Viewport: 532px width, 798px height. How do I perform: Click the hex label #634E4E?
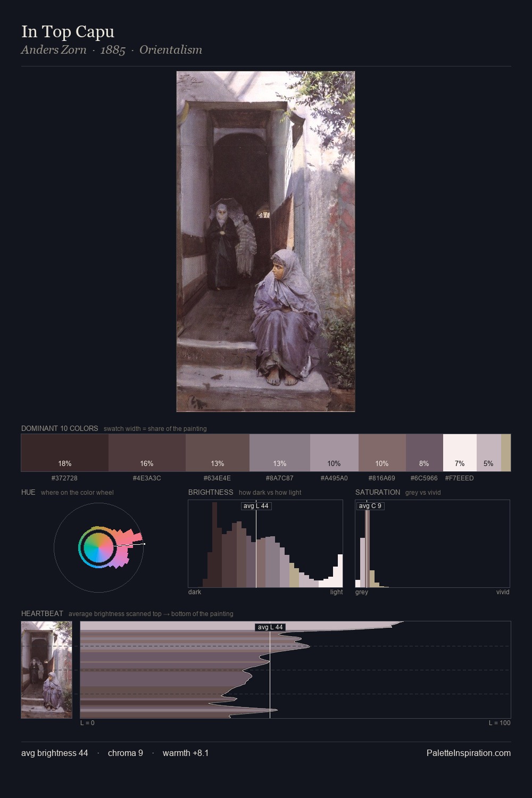(x=217, y=478)
